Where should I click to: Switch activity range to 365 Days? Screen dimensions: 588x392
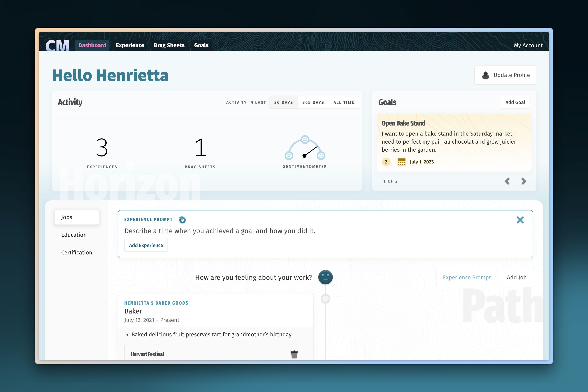pyautogui.click(x=313, y=102)
